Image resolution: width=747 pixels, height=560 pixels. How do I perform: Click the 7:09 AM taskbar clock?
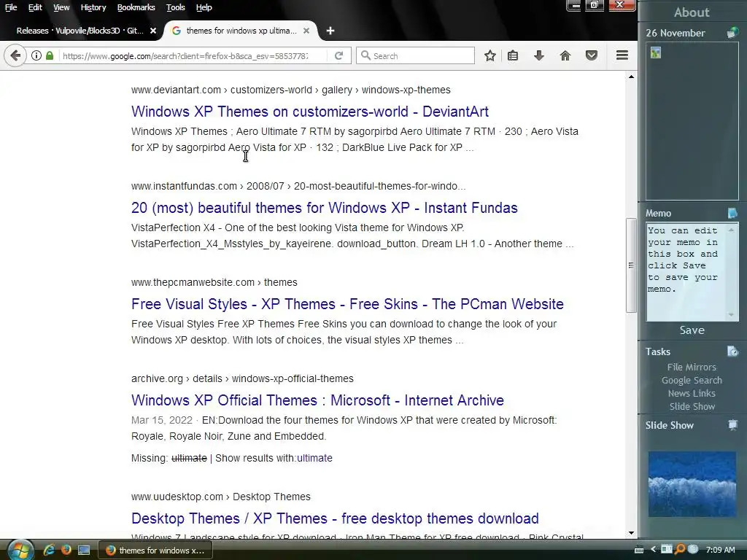pos(720,550)
